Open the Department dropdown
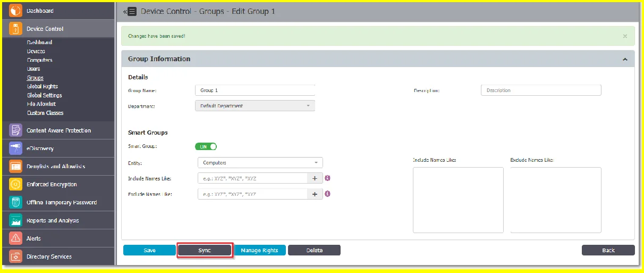This screenshot has height=273, width=644. [255, 106]
